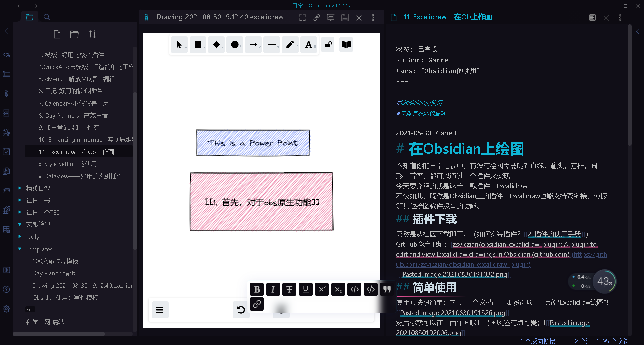Open the Excalidraw shape library book icon
Screen dimensions: 644x345
346,44
